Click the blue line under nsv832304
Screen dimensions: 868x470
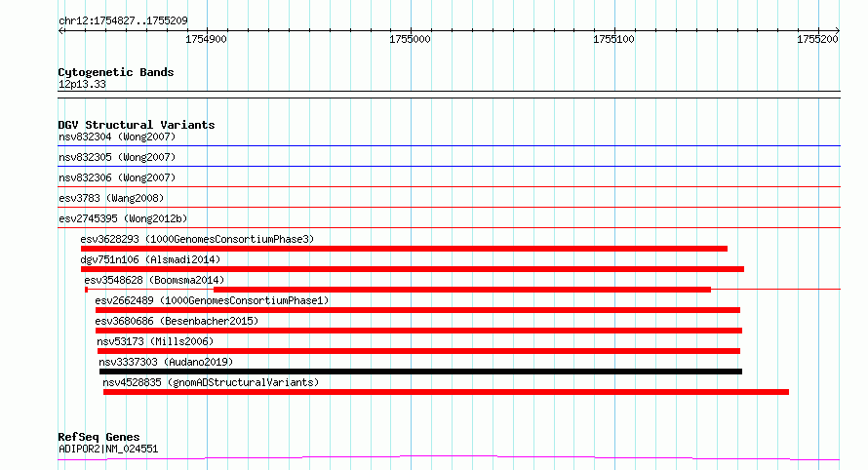click(x=449, y=146)
